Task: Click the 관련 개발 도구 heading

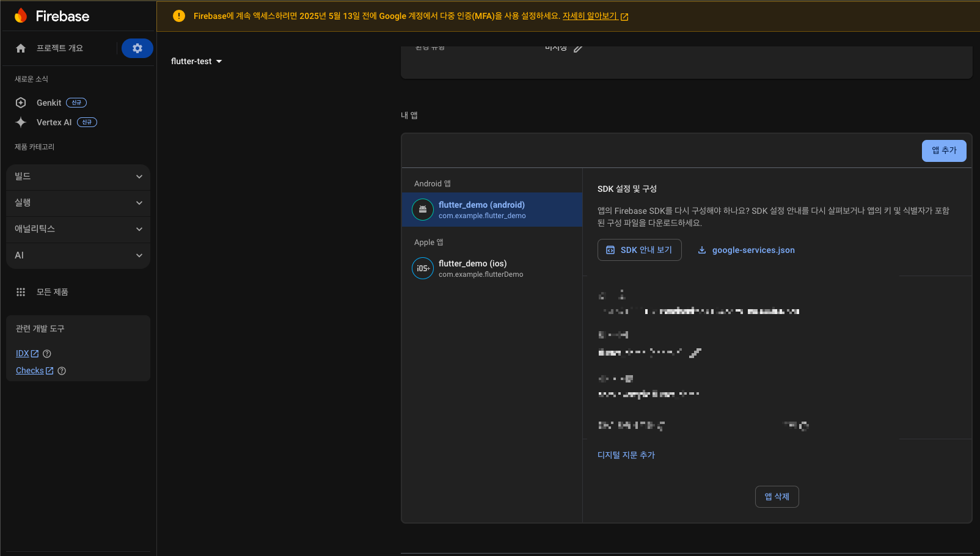Action: point(40,329)
